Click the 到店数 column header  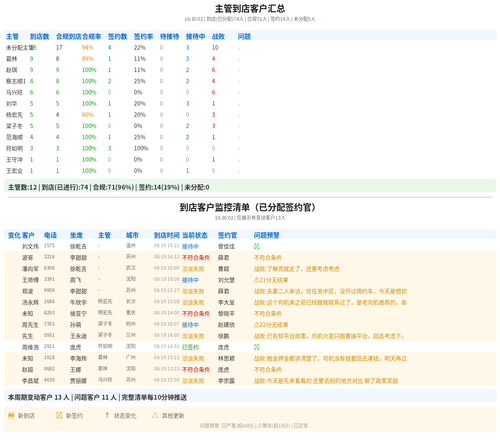click(x=40, y=36)
